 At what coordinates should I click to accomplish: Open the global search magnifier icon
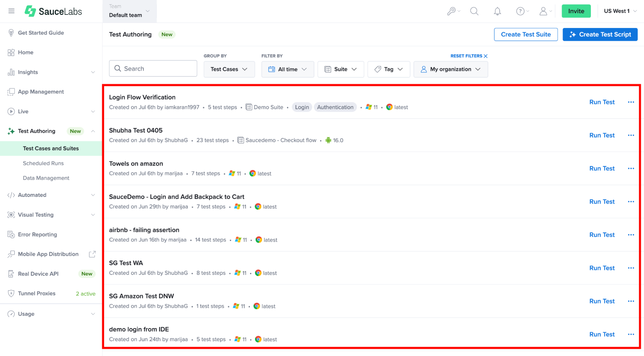(x=474, y=11)
